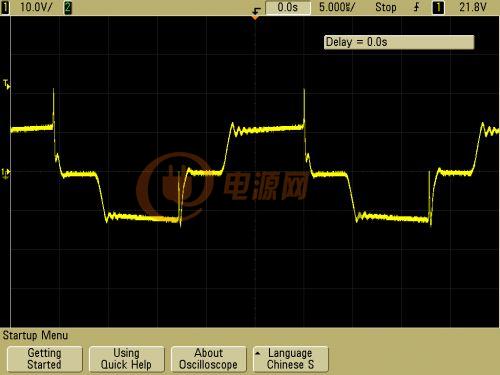This screenshot has width=500, height=375.
Task: Click the channel 1 indicator icon
Action: pyautogui.click(x=5, y=7)
